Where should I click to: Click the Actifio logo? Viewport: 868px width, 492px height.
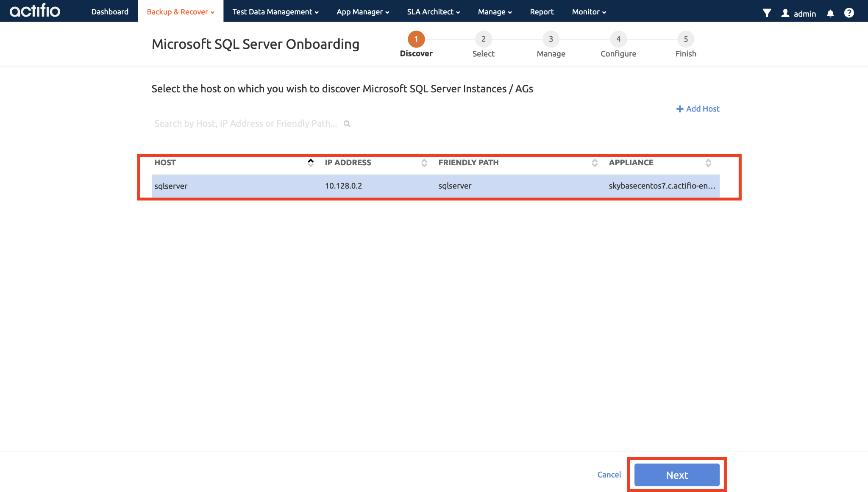pos(35,11)
